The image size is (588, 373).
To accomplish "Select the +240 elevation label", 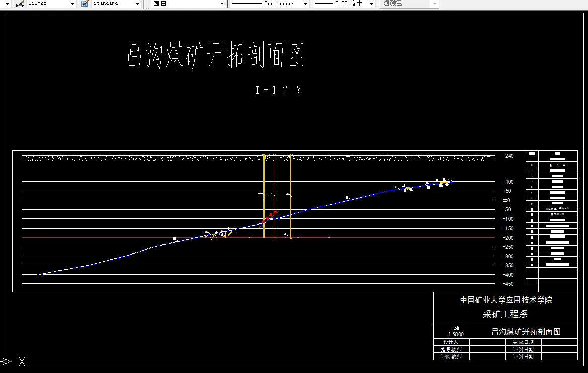I will [x=508, y=156].
